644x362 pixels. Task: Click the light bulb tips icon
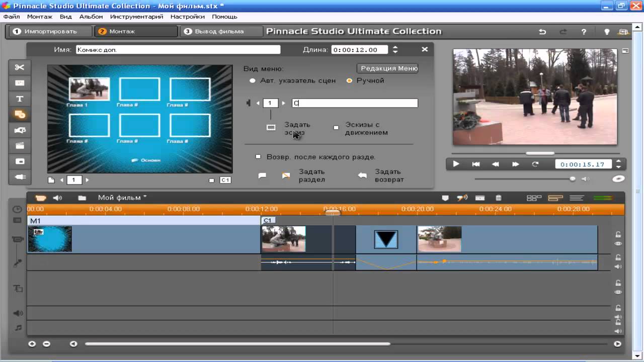point(607,32)
